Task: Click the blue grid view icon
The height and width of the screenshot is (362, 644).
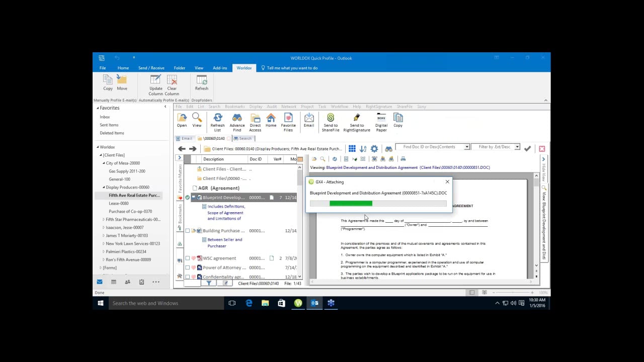Action: tap(352, 148)
